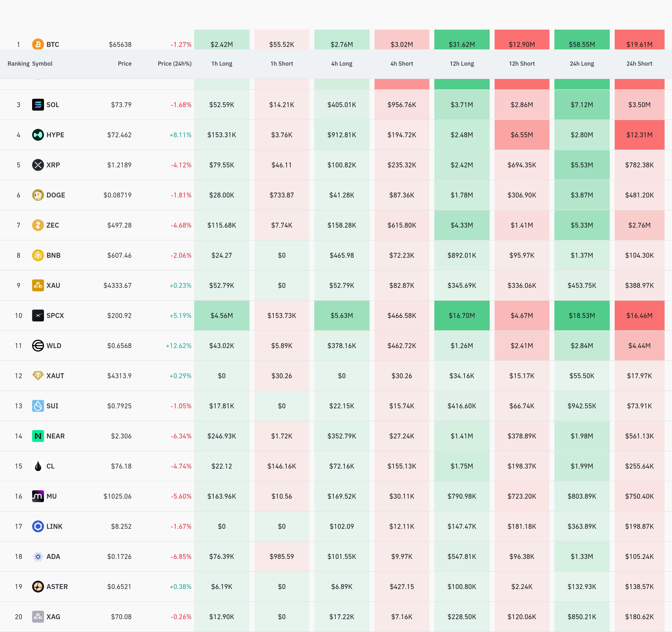Click the XRP coin icon
This screenshot has width=672, height=632.
coord(38,165)
